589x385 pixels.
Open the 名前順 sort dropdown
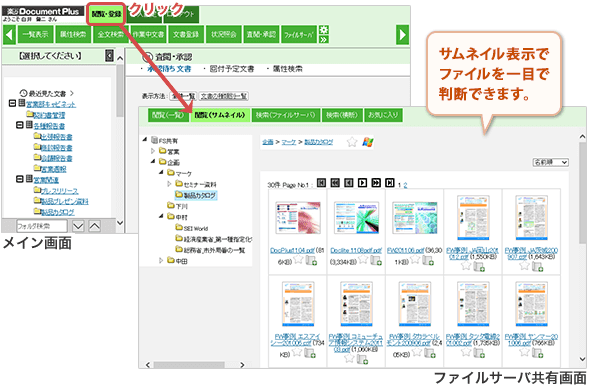551,162
